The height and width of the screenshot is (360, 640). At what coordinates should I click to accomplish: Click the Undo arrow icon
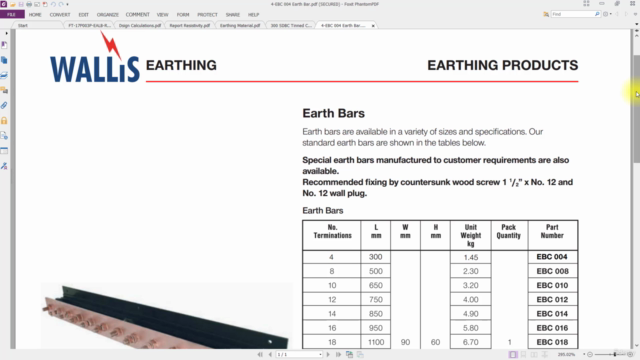pos(53,4)
